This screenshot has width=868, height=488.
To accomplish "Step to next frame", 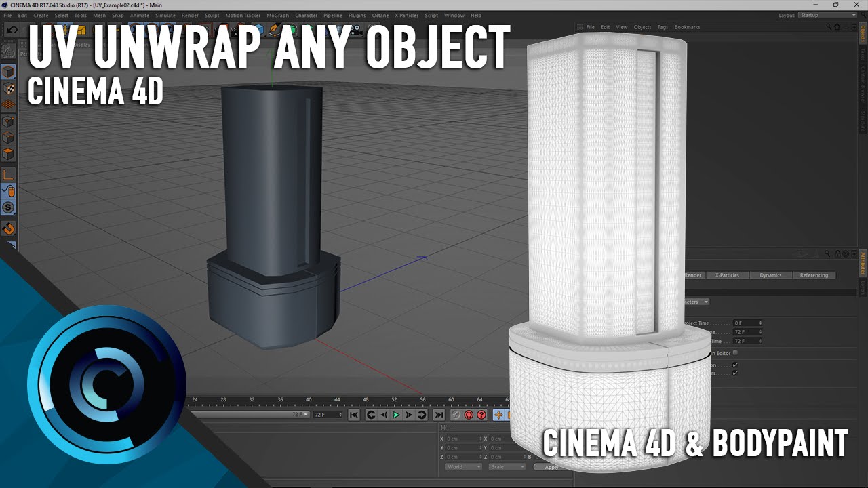I will tap(409, 415).
